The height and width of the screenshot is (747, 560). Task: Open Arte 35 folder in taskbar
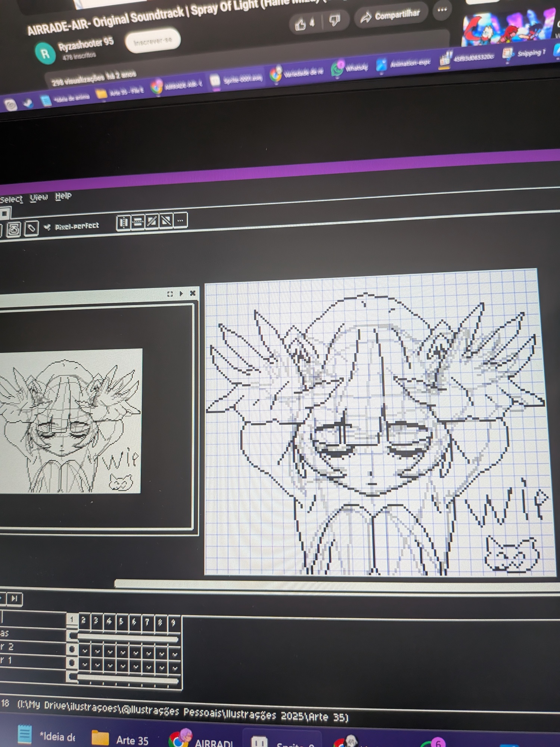coord(120,739)
